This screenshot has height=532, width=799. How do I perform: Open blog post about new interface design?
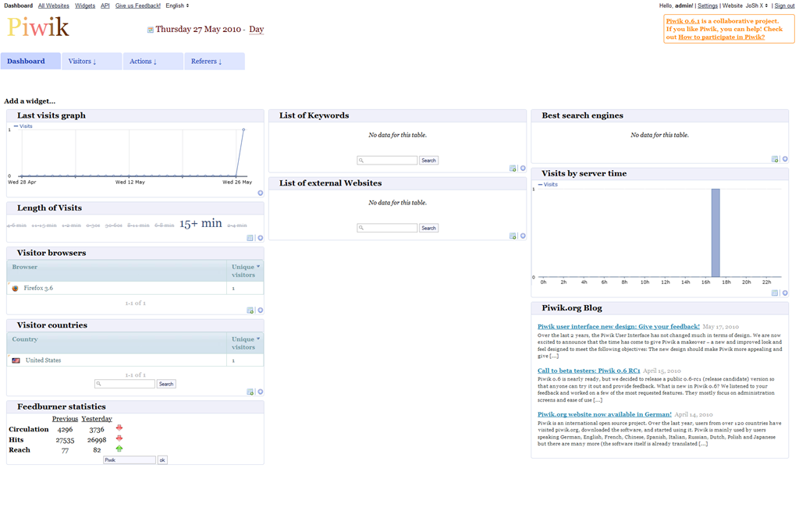tap(619, 327)
